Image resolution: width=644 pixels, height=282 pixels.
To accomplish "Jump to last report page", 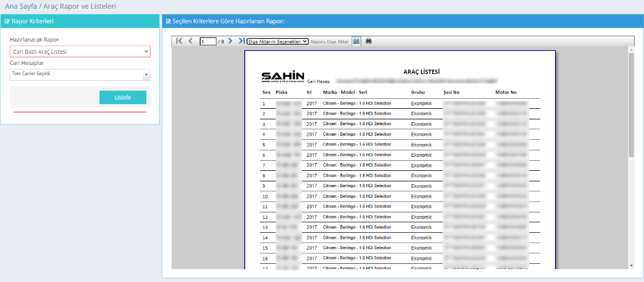I will pyautogui.click(x=241, y=40).
